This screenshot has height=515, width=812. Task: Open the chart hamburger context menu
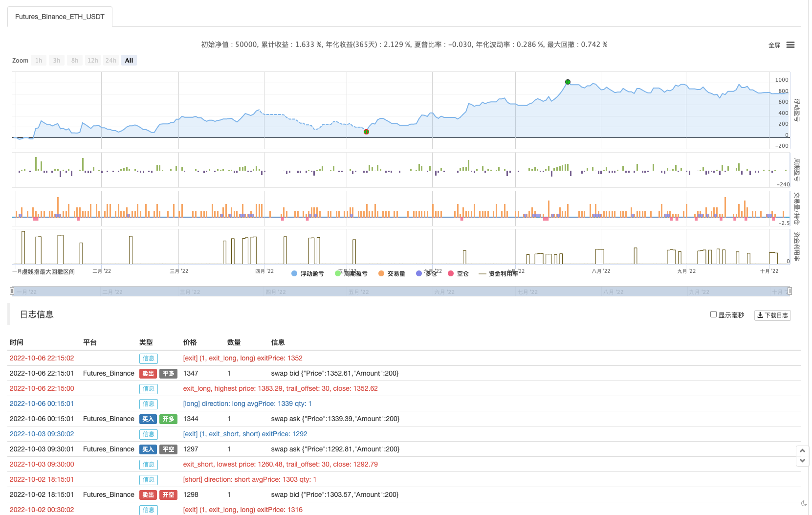tap(790, 45)
